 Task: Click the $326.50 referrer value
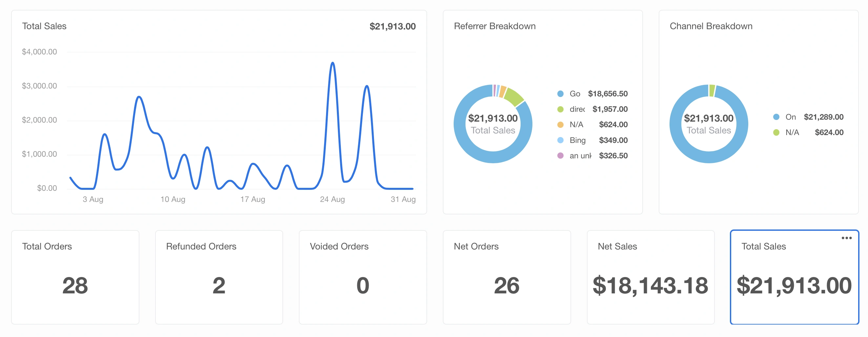point(613,155)
